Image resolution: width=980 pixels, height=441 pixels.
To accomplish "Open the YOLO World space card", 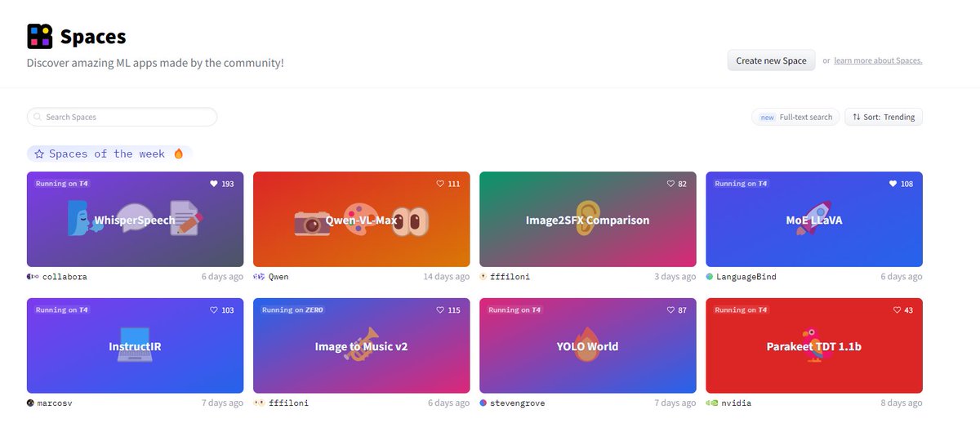I will [587, 345].
